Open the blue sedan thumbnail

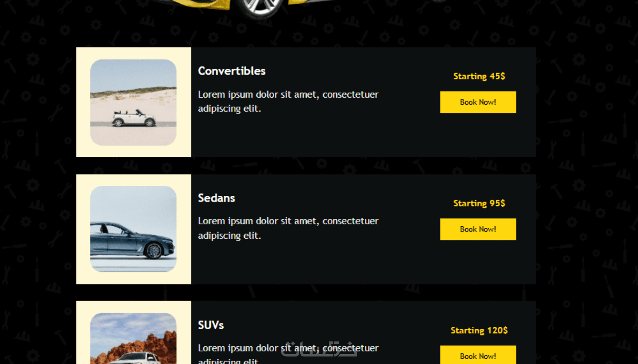coord(133,229)
